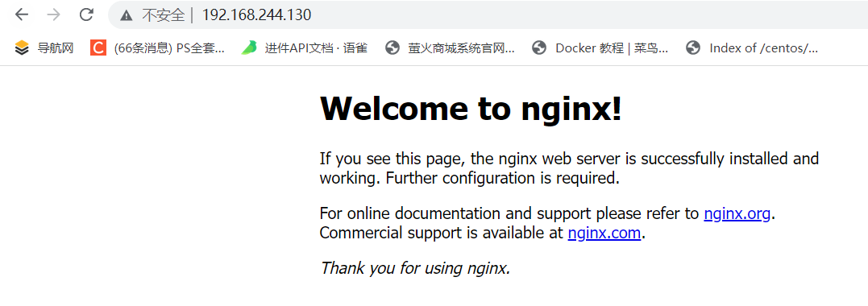Click the green bird favicon of the 语雀 bookmark
868x306 pixels.
click(x=249, y=48)
